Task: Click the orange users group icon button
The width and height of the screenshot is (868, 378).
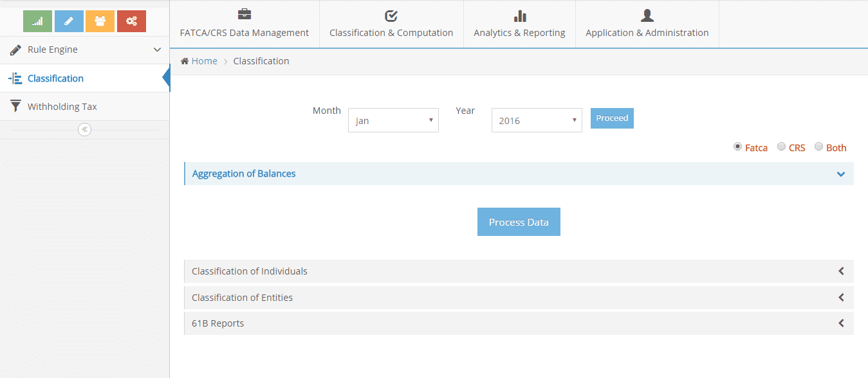Action: pyautogui.click(x=100, y=21)
